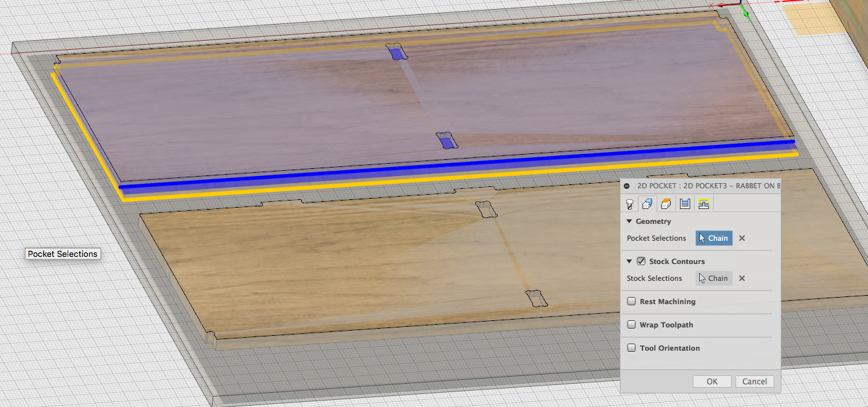Switch to the Heights tab icon
The height and width of the screenshot is (407, 868).
(666, 203)
